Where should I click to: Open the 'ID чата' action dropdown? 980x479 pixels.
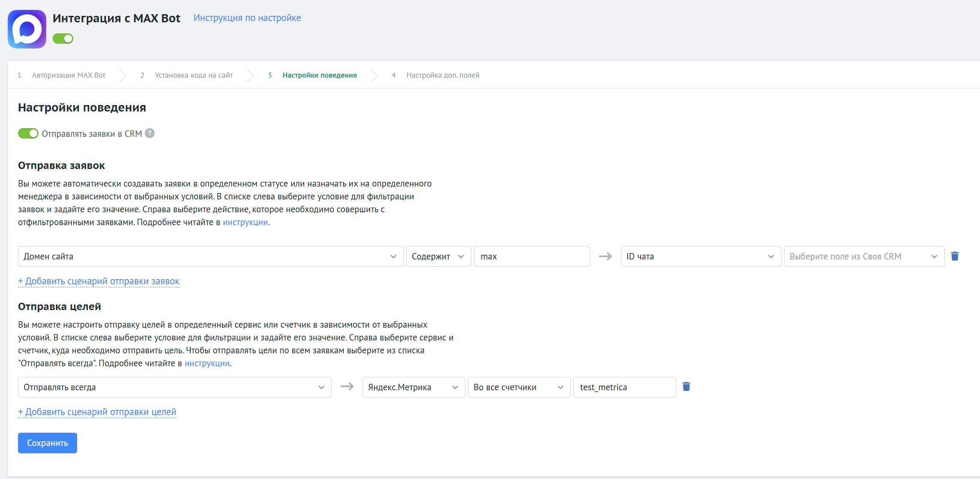[x=700, y=256]
